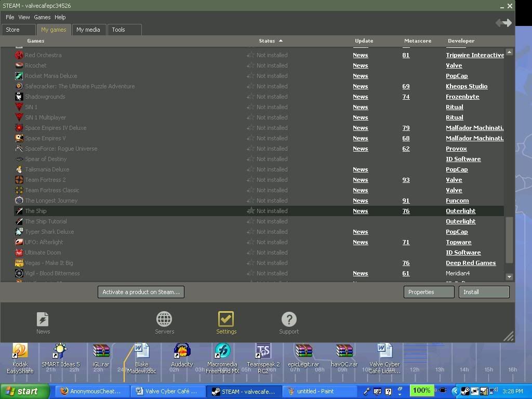The image size is (532, 399).
Task: Switch to the Store tab
Action: (12, 30)
